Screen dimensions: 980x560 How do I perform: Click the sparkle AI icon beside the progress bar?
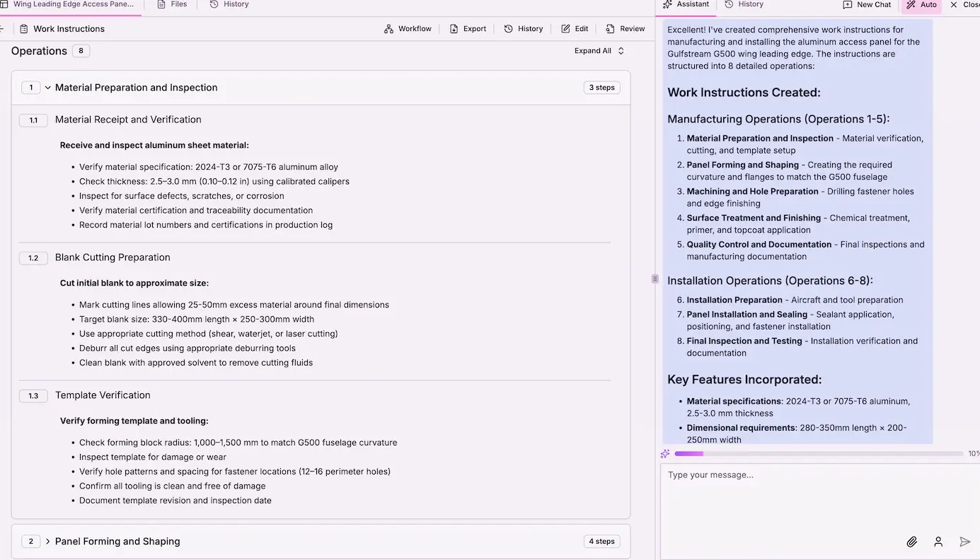(x=665, y=453)
